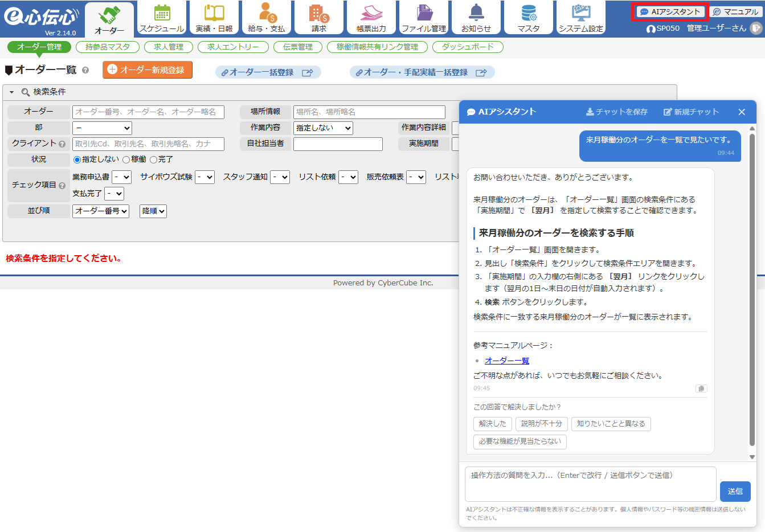Choose the 知りたいことと異なる feedback button
This screenshot has width=765, height=532.
(611, 424)
